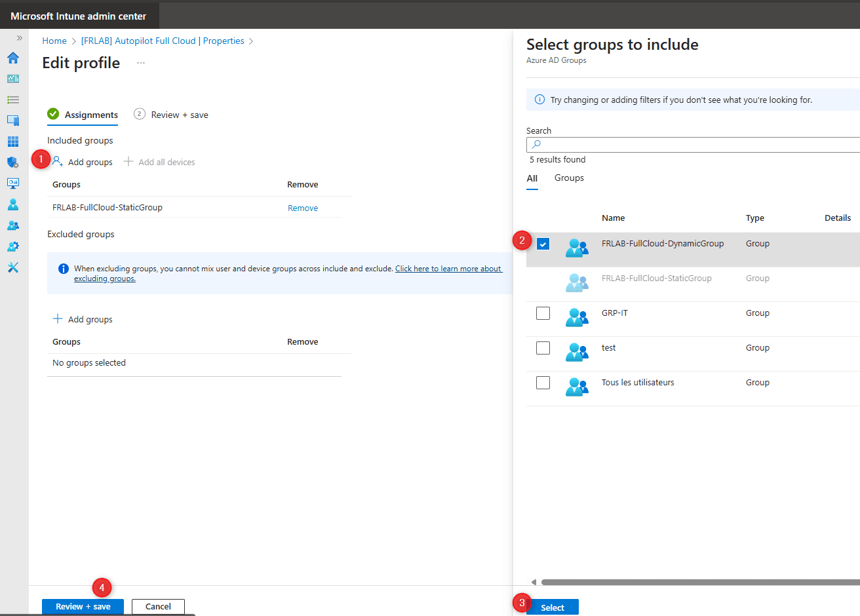Open the breadcrumb item [FRLAB] Autopilot Full Cloud Properties

coord(162,41)
